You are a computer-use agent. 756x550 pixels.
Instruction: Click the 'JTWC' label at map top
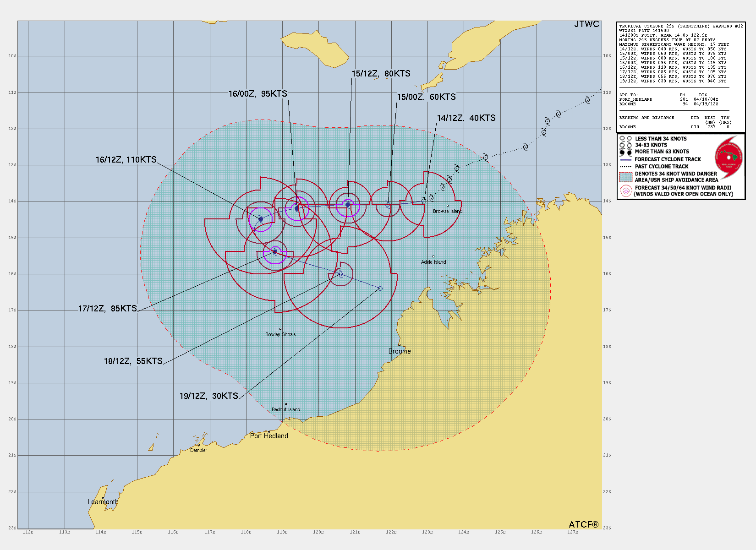[x=586, y=24]
